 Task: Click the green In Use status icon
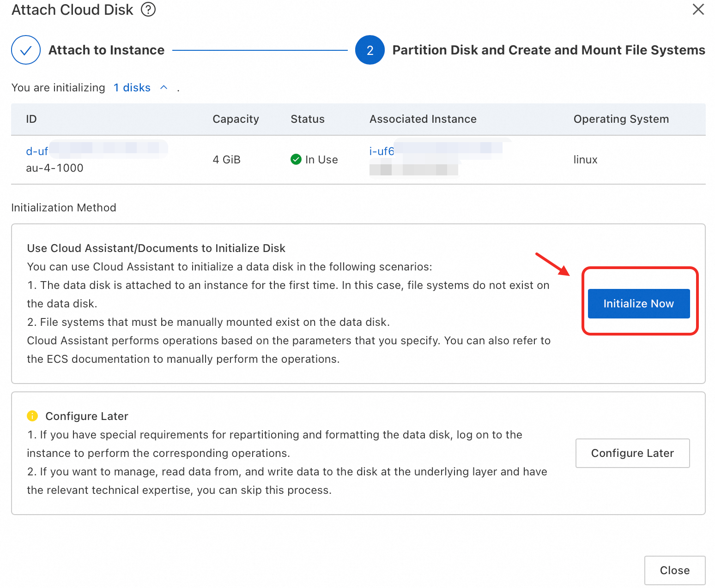[296, 160]
